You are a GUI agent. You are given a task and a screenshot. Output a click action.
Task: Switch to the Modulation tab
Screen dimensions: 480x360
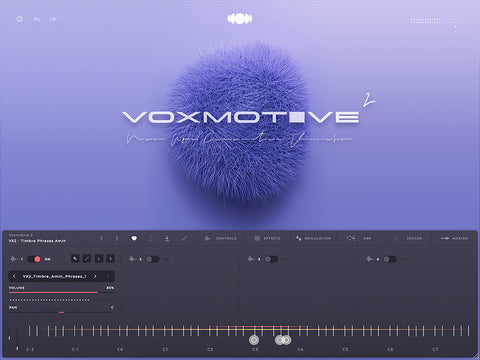click(313, 238)
